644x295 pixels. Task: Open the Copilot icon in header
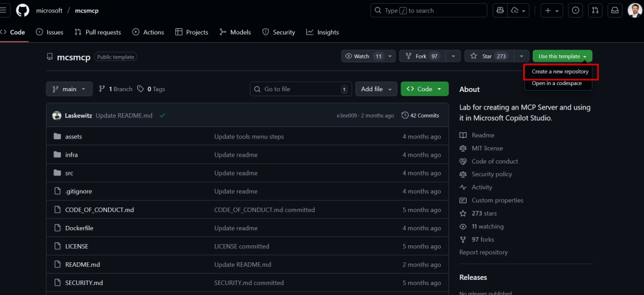tap(500, 11)
